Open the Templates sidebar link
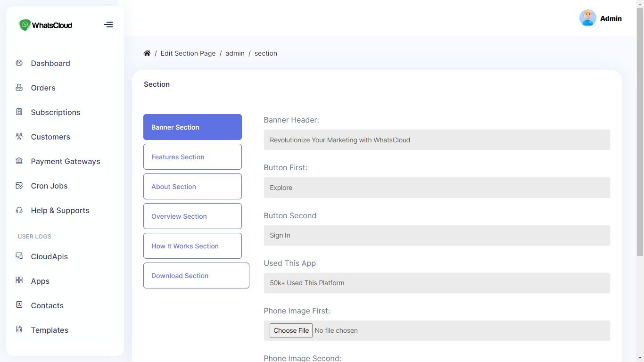Image resolution: width=644 pixels, height=362 pixels. point(50,330)
